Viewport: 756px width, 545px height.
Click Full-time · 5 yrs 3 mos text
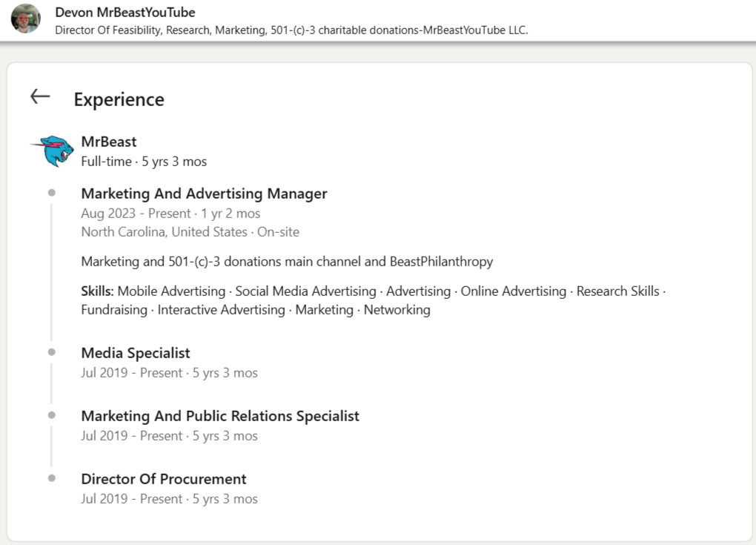(144, 162)
